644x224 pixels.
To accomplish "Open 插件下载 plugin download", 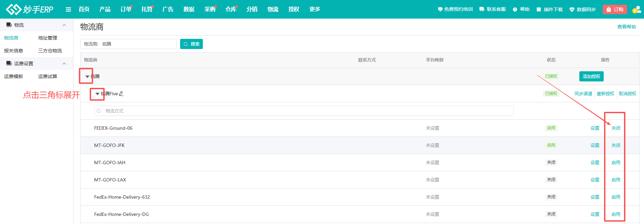I will point(550,9).
